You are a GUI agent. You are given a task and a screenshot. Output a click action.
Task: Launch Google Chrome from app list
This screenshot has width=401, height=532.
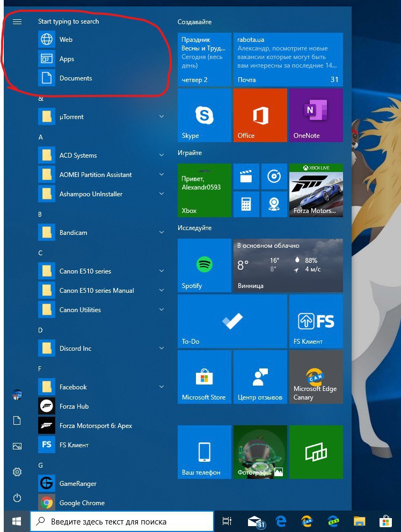coord(102,503)
